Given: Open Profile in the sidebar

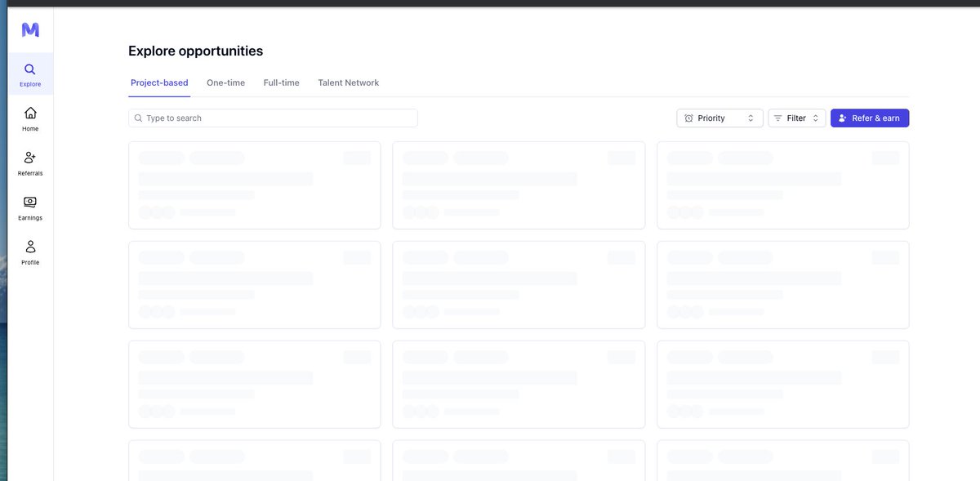Looking at the screenshot, I should (30, 252).
